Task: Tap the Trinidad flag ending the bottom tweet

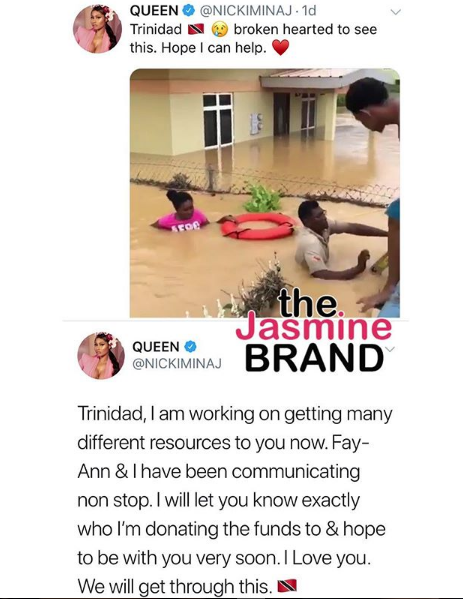Action: 287,586
